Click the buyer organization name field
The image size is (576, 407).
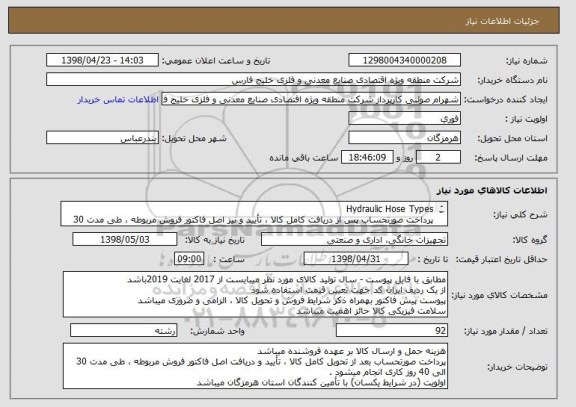coord(253,80)
